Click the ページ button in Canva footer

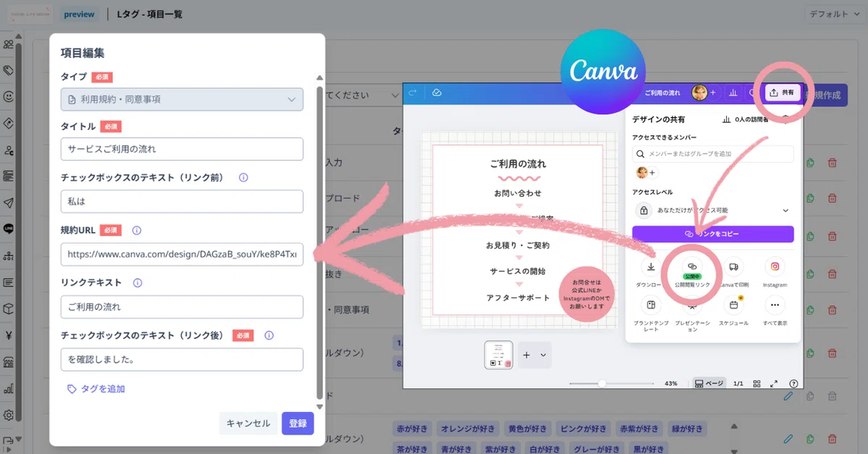point(709,383)
